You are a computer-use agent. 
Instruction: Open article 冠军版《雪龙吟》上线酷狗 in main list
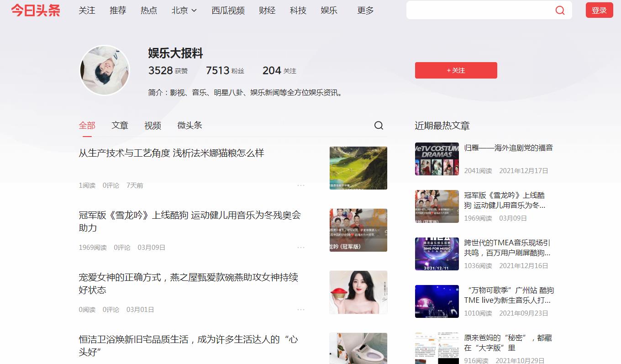(x=190, y=222)
